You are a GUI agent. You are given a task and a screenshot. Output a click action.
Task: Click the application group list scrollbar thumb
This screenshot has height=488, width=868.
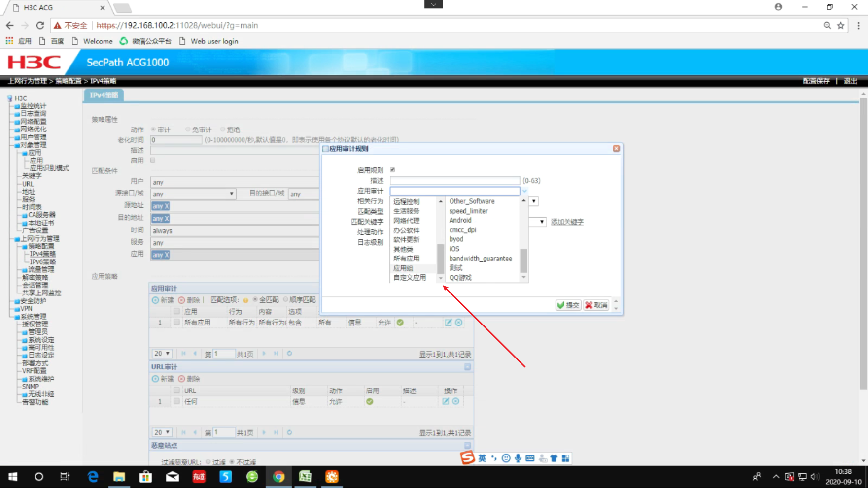(523, 260)
